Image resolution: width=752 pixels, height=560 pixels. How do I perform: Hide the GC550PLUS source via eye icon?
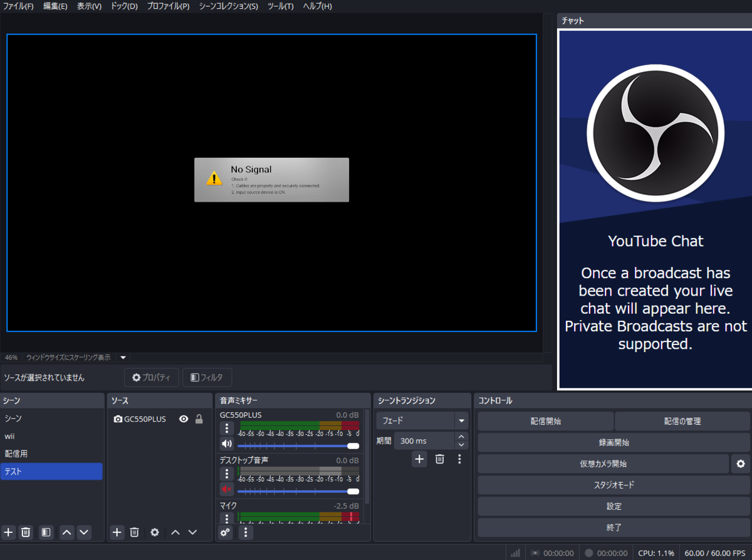(x=184, y=419)
